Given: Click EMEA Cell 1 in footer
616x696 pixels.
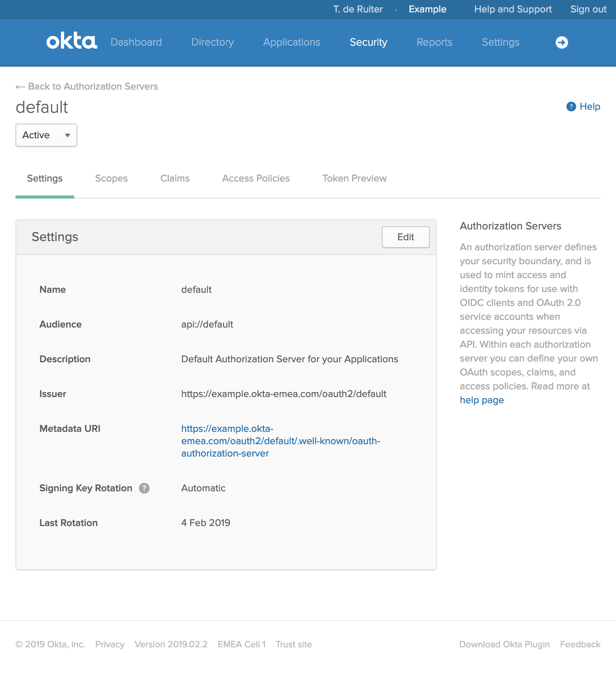Looking at the screenshot, I should [242, 644].
